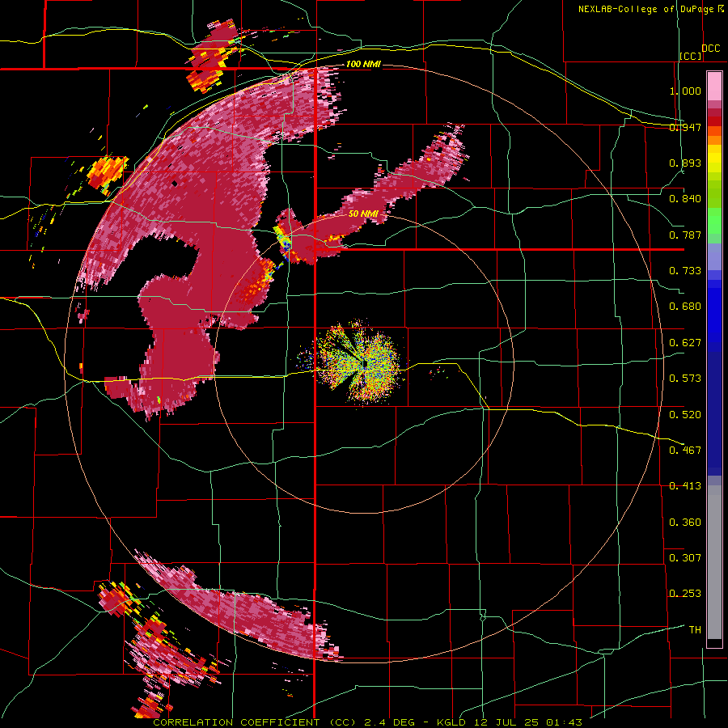Click the 50 NMI range ring label
This screenshot has height=728, width=728.
click(x=363, y=214)
